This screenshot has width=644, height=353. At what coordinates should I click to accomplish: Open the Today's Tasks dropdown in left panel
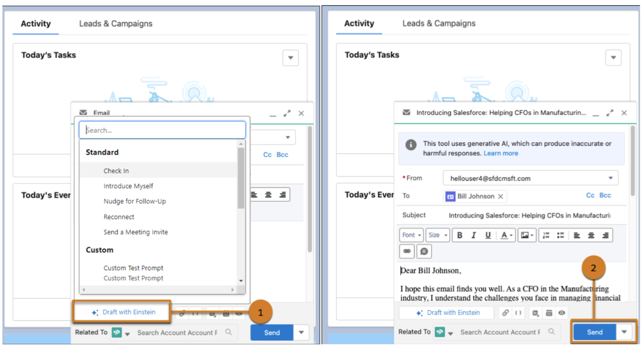coord(291,58)
